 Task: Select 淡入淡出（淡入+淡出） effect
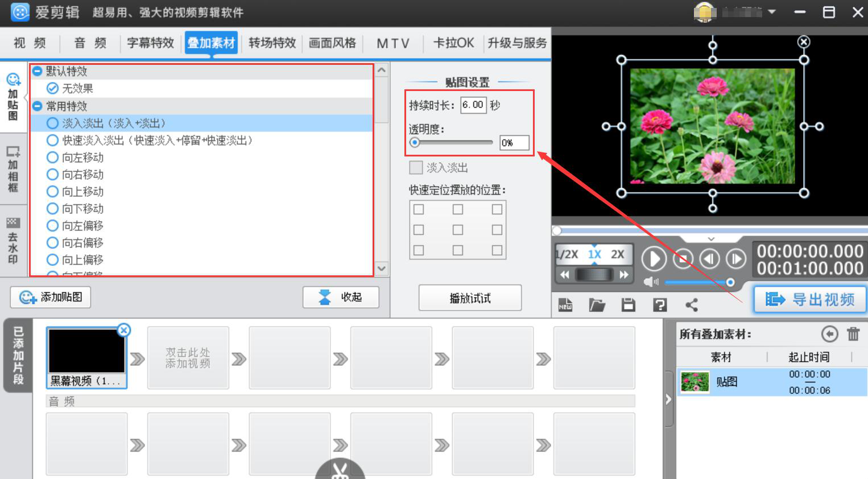[x=52, y=123]
